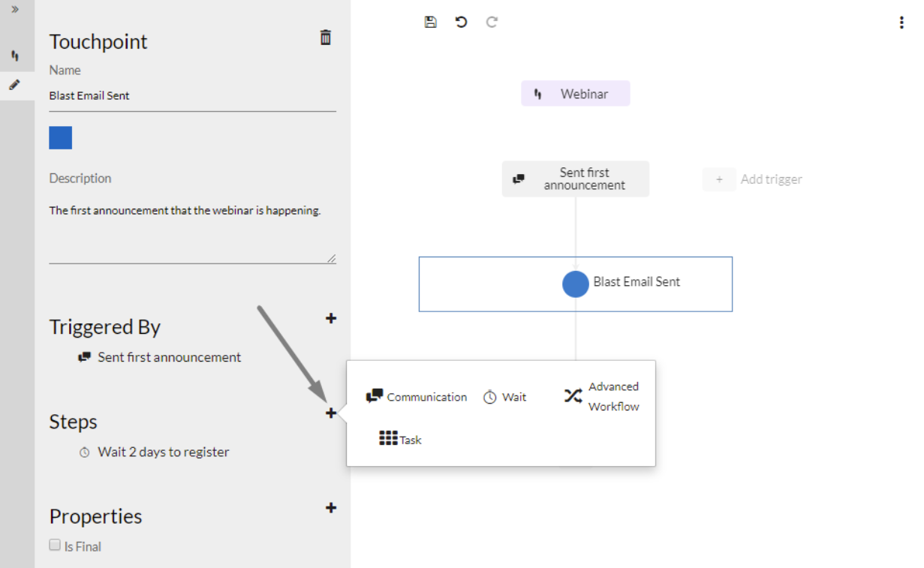This screenshot has height=568, width=924.
Task: Undo the last change
Action: tap(461, 22)
